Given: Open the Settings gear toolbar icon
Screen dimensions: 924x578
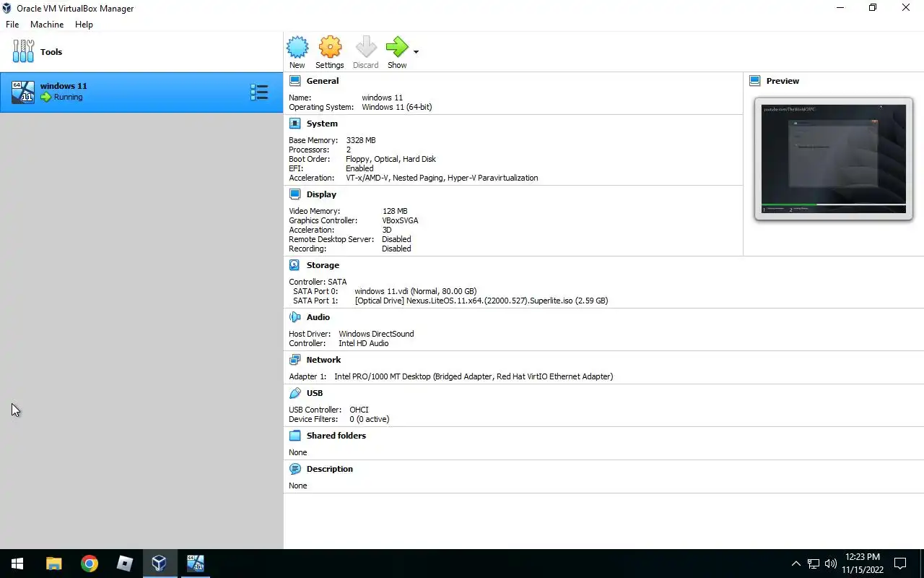Looking at the screenshot, I should (x=330, y=48).
